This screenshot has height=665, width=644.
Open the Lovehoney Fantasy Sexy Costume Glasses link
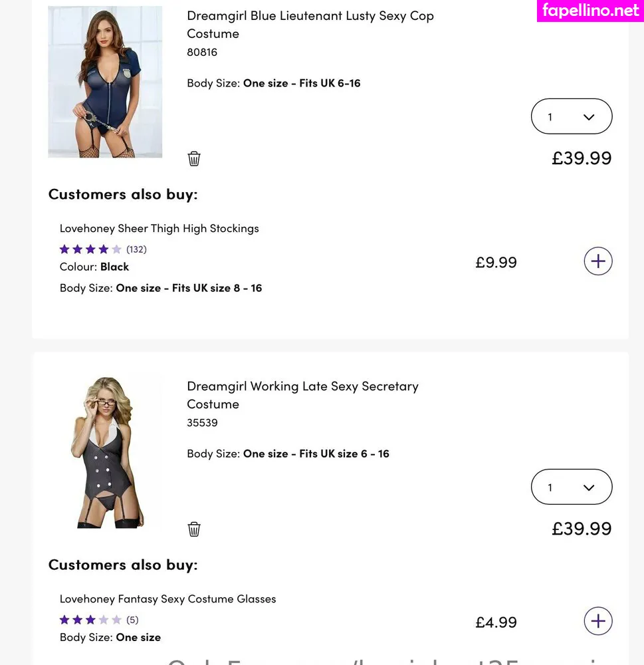[167, 598]
